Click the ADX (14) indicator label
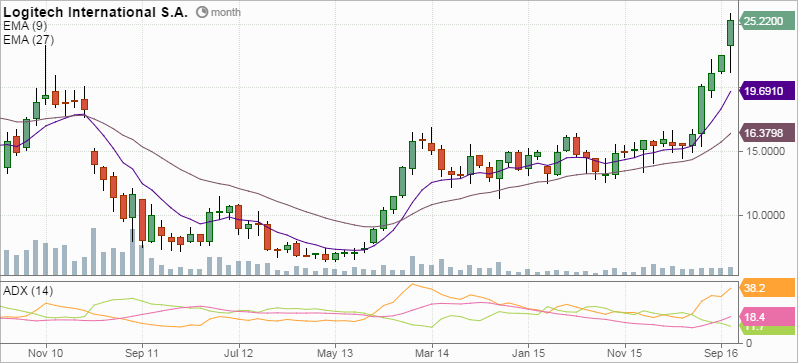Screen dimensions: 798x363 [x=28, y=291]
